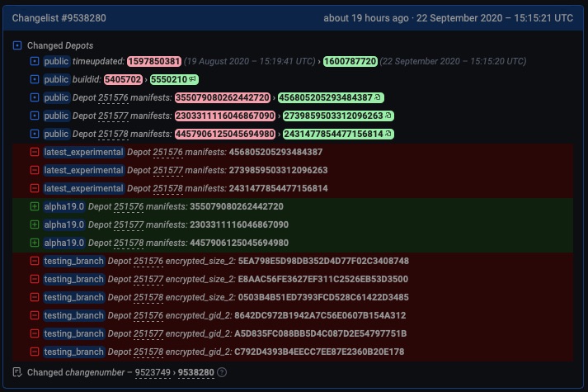Click the Changed changenumber document icon
This screenshot has width=588, height=392.
17,372
